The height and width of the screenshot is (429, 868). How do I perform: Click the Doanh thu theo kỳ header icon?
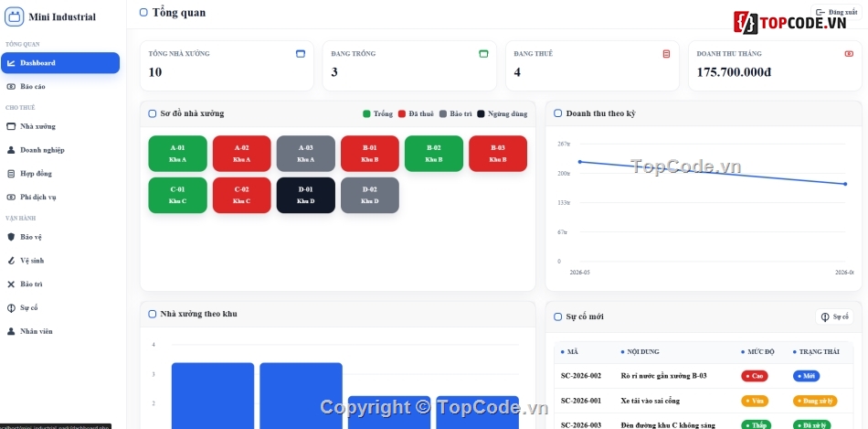[x=558, y=113]
